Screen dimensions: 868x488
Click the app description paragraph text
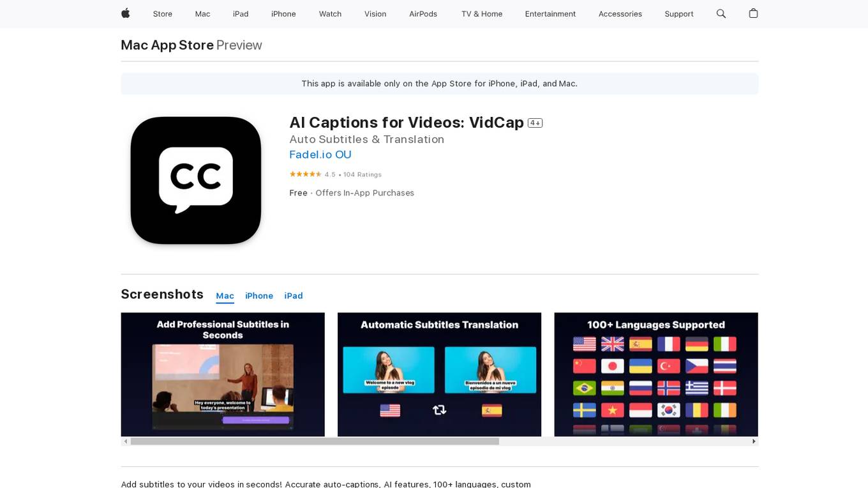(325, 484)
